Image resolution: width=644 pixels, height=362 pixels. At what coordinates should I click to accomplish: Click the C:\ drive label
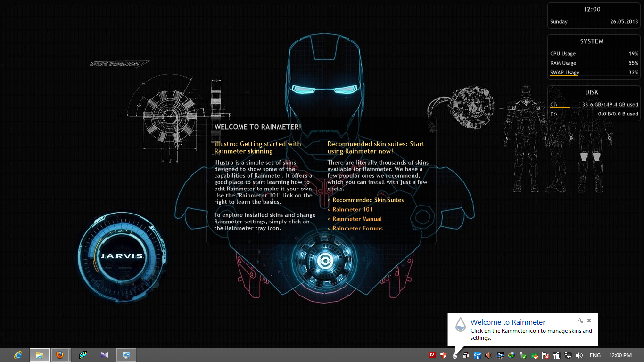tap(553, 105)
